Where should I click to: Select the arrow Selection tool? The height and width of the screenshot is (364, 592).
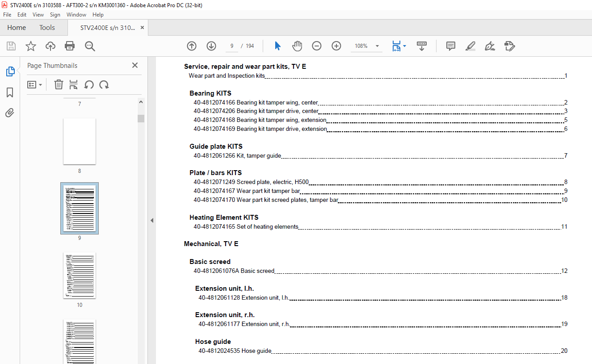[277, 46]
